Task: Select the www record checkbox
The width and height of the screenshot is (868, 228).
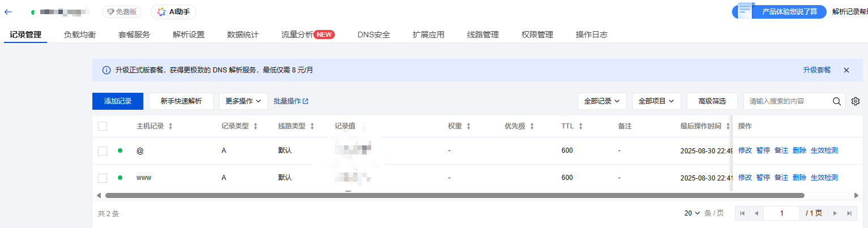Action: coord(103,178)
